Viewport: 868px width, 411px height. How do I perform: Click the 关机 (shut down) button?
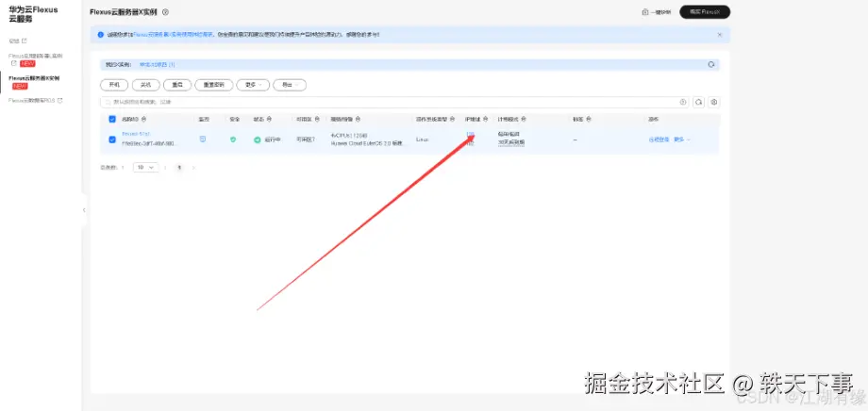pos(145,85)
